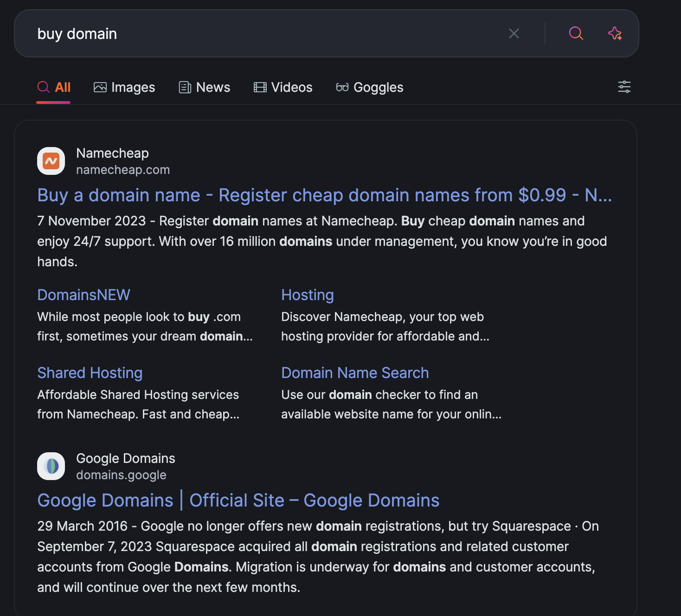The width and height of the screenshot is (681, 616).
Task: Switch to the Videos tab
Action: click(283, 87)
